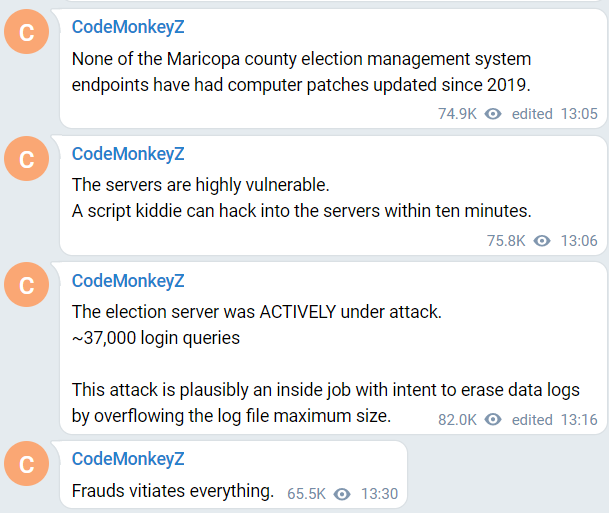Viewport: 609px width, 513px height.
Task: Open avatar beside servers highly vulnerable message
Action: [x=26, y=158]
